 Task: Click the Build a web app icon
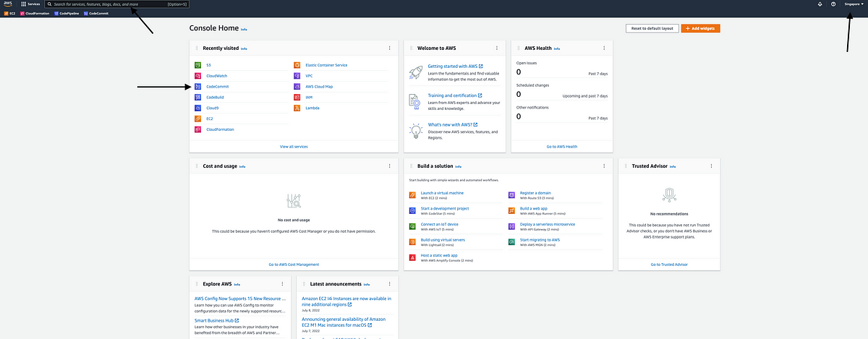point(511,210)
